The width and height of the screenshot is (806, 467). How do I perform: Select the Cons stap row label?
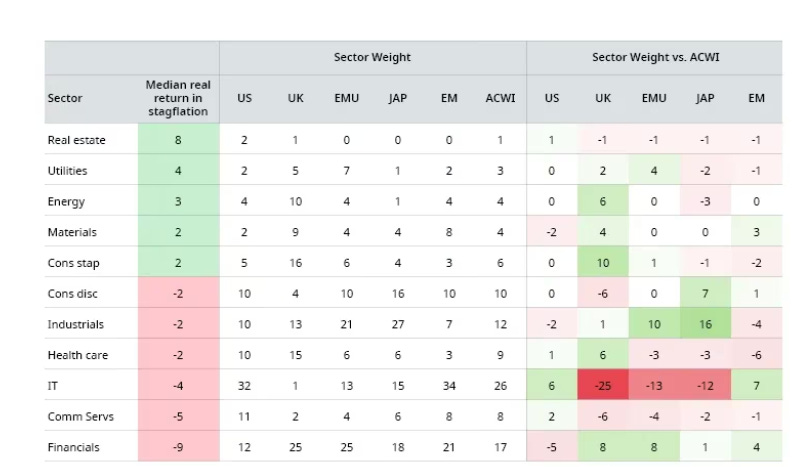[74, 263]
